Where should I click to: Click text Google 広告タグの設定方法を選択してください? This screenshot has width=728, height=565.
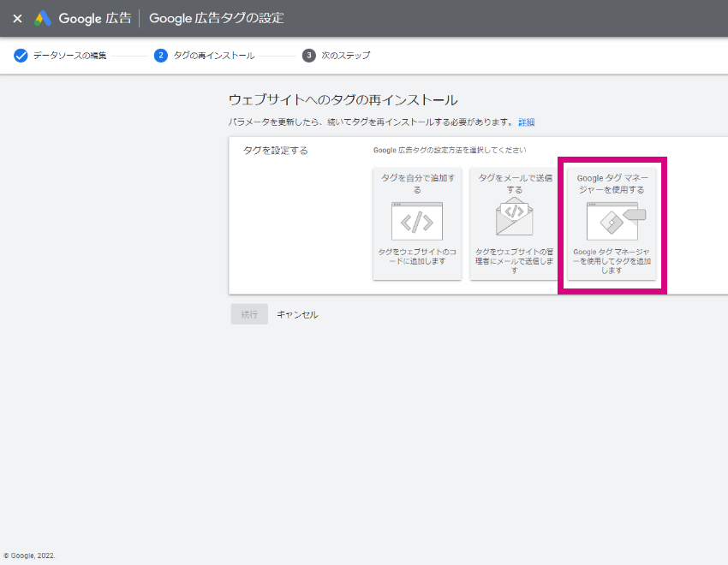(x=450, y=151)
